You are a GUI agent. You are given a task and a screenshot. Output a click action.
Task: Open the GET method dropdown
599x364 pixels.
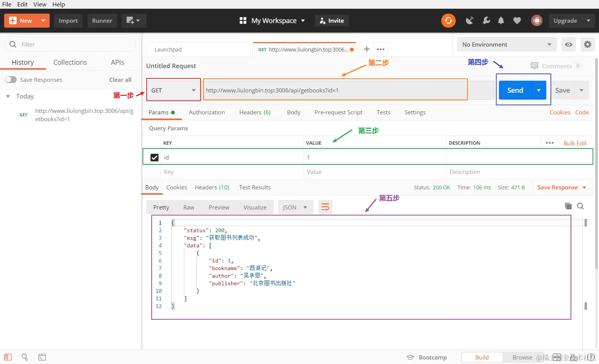click(174, 90)
